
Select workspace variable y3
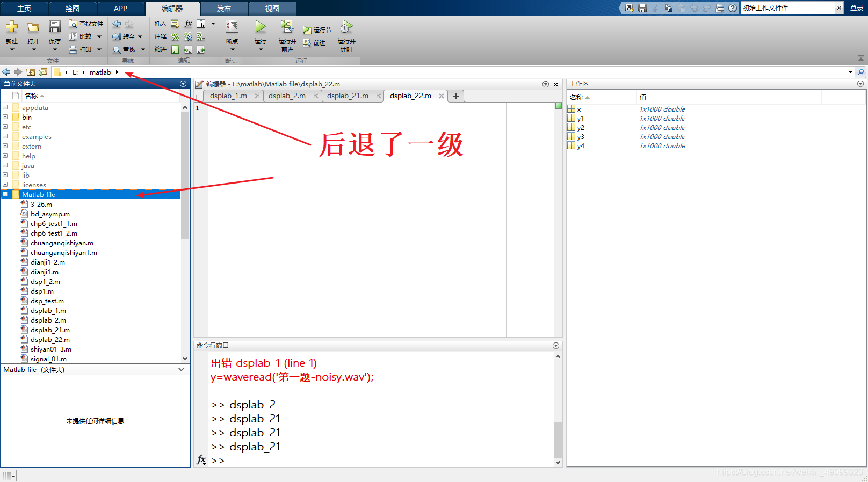(581, 137)
